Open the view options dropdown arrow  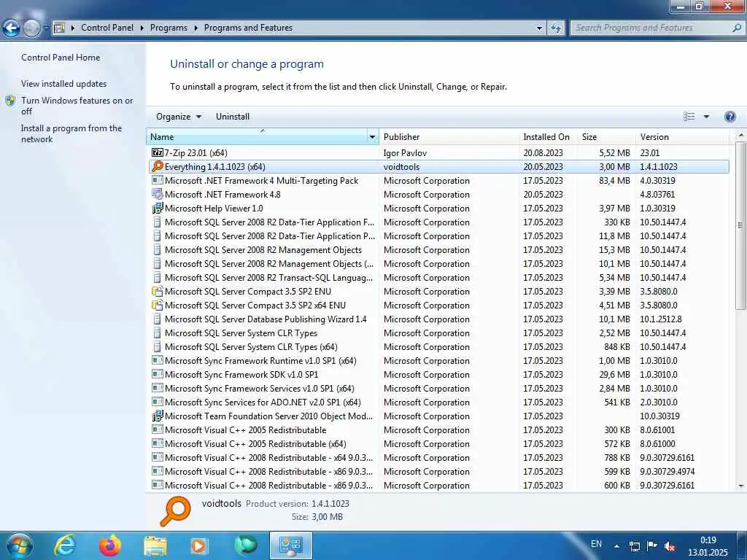click(706, 117)
